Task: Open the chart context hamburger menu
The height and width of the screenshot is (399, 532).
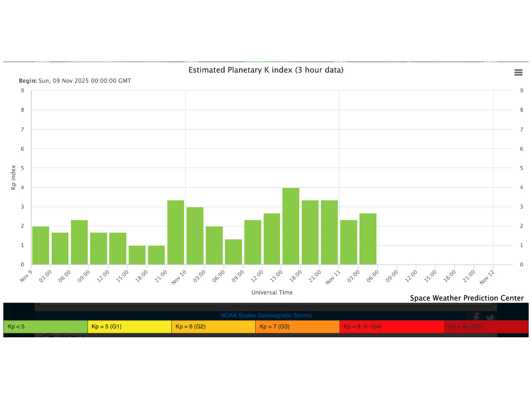Action: pyautogui.click(x=518, y=72)
